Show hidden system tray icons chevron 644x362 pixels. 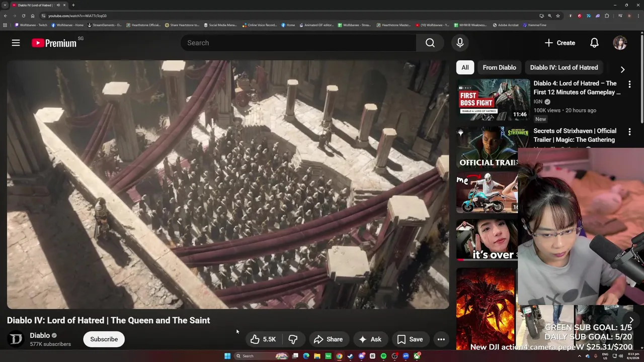coord(579,356)
